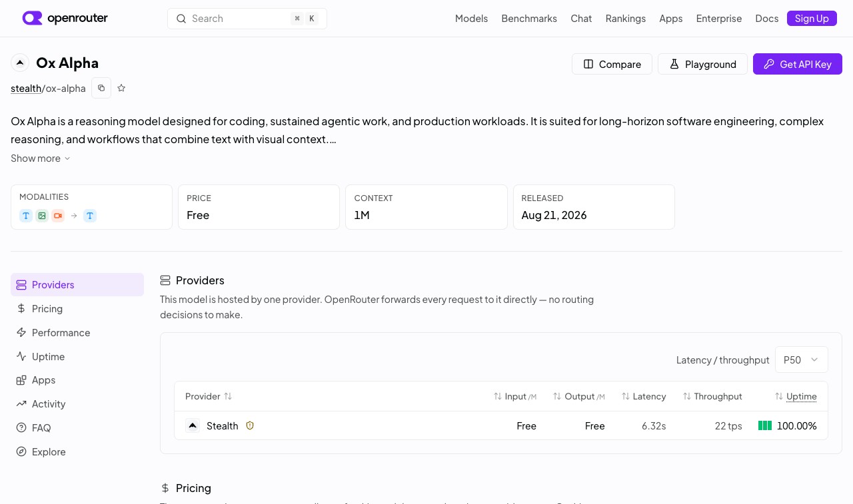Sort providers by Output price
This screenshot has width=853, height=504.
578,396
